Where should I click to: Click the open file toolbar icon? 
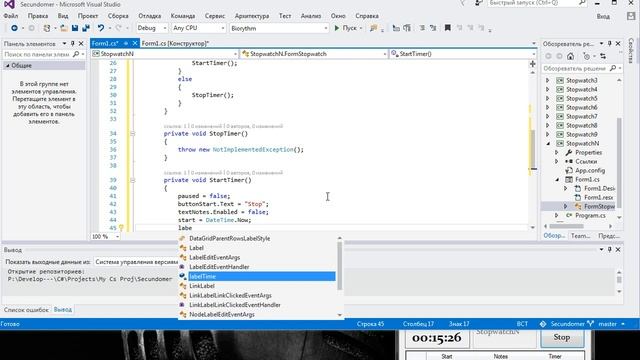(64, 28)
